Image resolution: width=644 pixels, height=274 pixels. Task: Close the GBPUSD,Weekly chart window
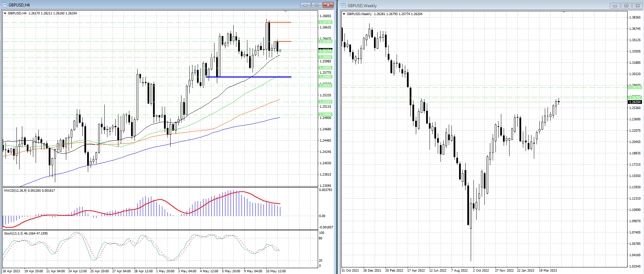[637, 5]
